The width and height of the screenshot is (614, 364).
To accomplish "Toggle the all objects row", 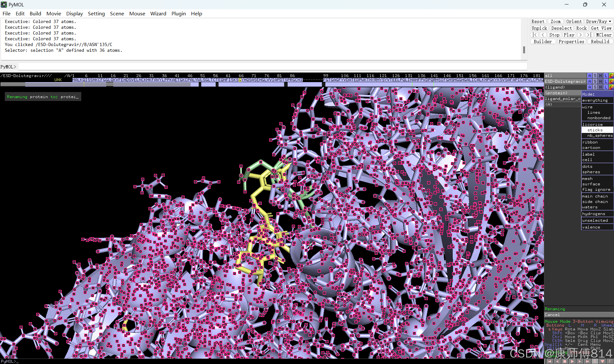I will click(565, 76).
